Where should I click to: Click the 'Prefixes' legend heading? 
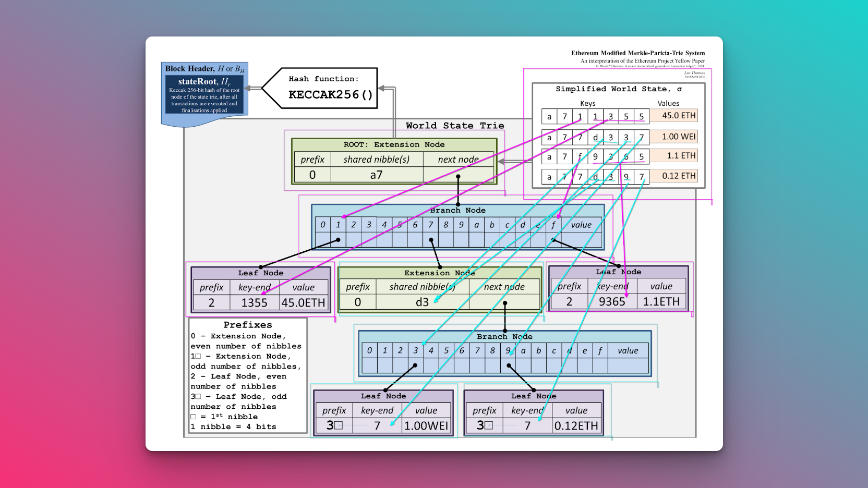click(248, 325)
